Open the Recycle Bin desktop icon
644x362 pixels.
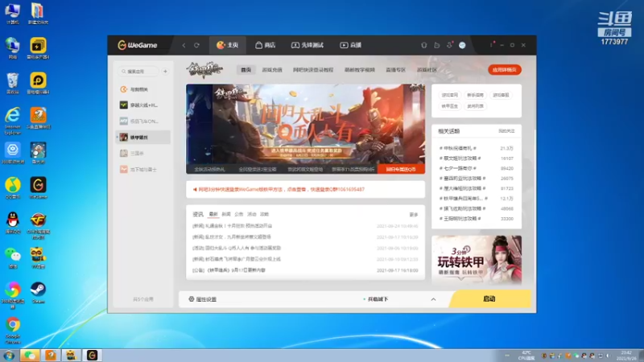13,84
